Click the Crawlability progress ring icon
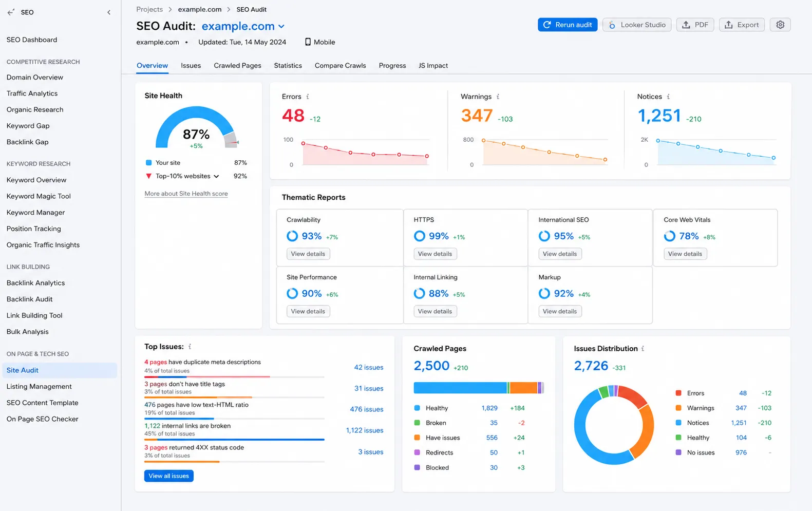The height and width of the screenshot is (511, 812). 292,236
